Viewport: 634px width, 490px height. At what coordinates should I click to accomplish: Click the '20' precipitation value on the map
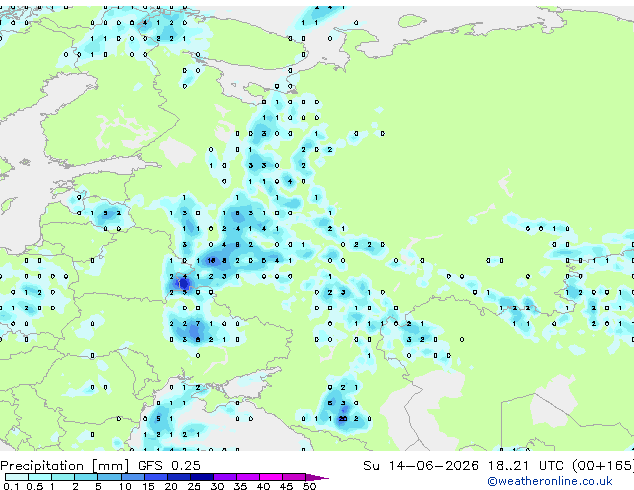(342, 419)
